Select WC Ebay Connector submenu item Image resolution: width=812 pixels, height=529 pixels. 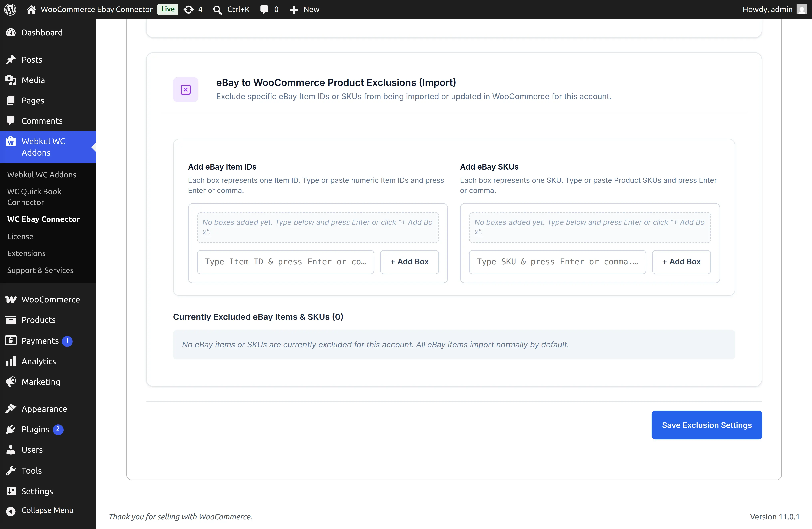(x=43, y=219)
